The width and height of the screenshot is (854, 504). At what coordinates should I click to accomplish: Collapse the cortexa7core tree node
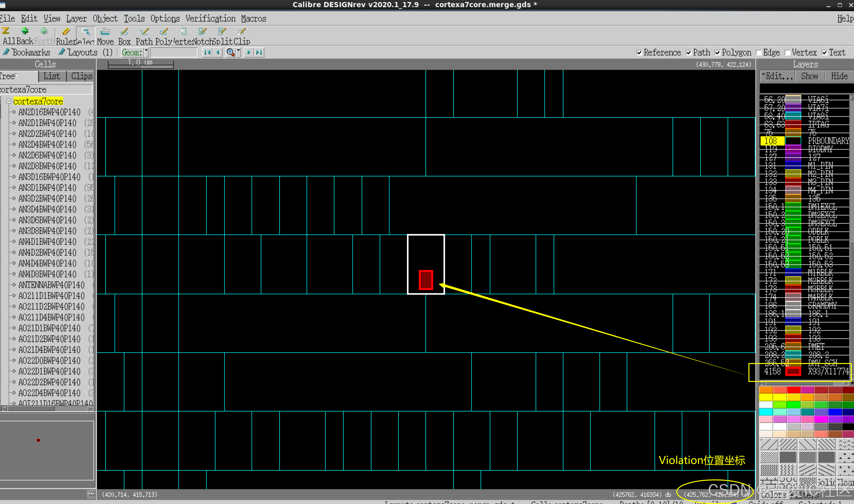9,101
